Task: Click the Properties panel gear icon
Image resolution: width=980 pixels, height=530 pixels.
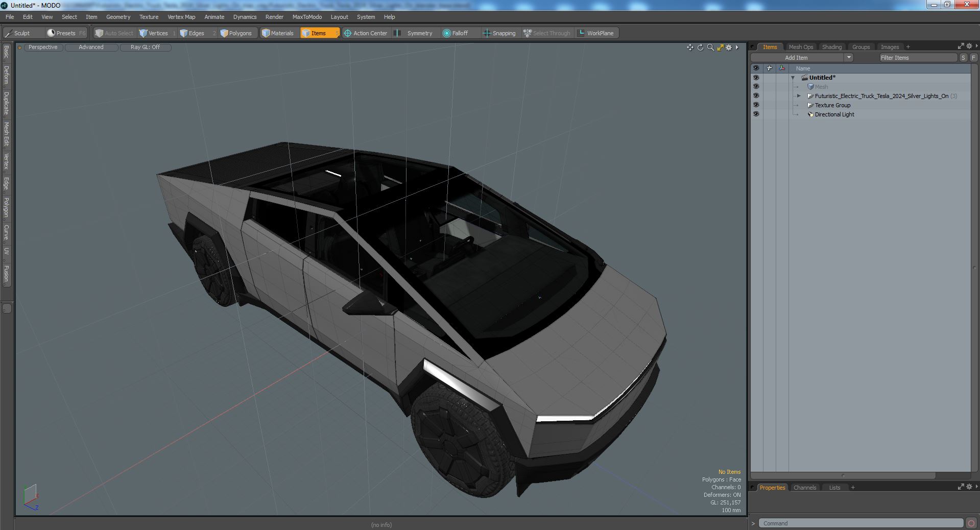Action: click(x=969, y=487)
